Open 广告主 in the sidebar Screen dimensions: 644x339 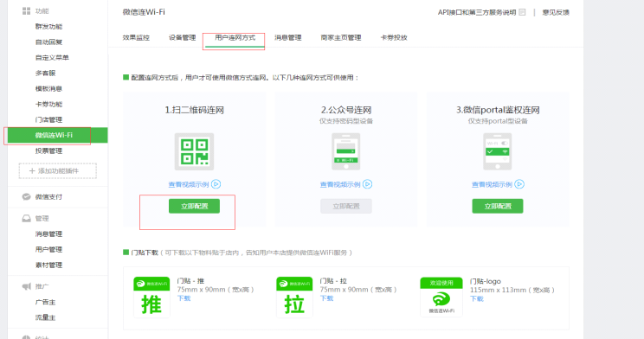tap(45, 302)
